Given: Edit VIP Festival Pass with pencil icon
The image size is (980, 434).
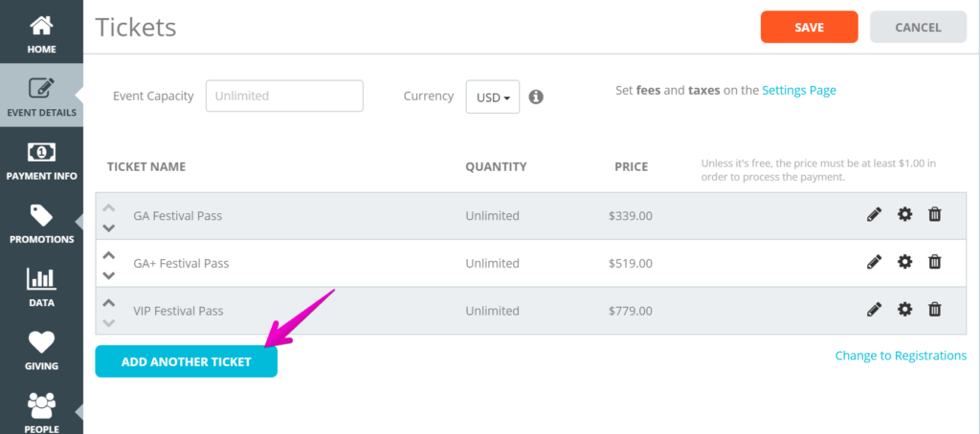Looking at the screenshot, I should [875, 310].
